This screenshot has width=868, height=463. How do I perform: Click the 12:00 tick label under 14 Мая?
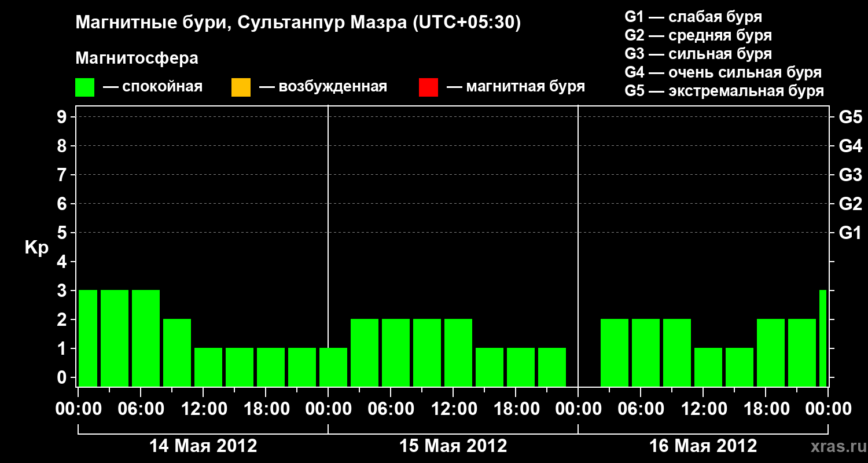pos(203,409)
